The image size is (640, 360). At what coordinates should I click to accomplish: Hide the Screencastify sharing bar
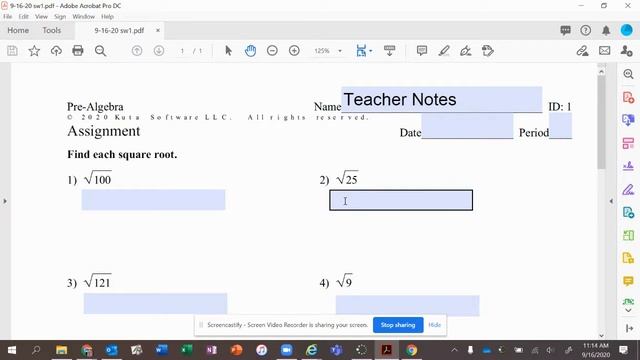434,325
